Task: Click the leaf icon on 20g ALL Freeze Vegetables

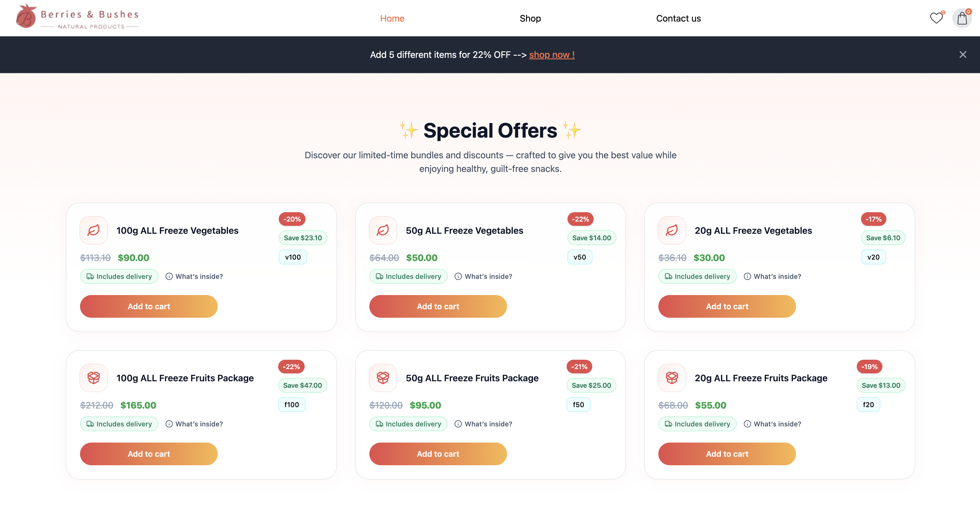Action: pyautogui.click(x=671, y=230)
